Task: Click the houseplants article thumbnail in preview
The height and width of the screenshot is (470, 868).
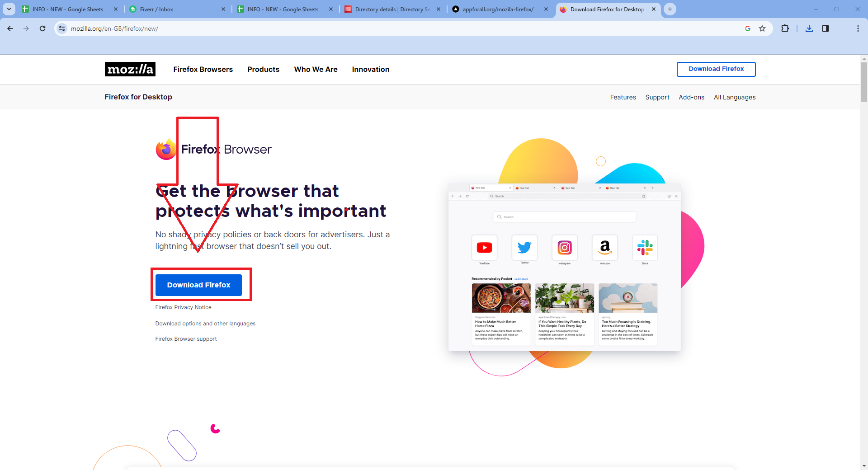Action: click(565, 298)
